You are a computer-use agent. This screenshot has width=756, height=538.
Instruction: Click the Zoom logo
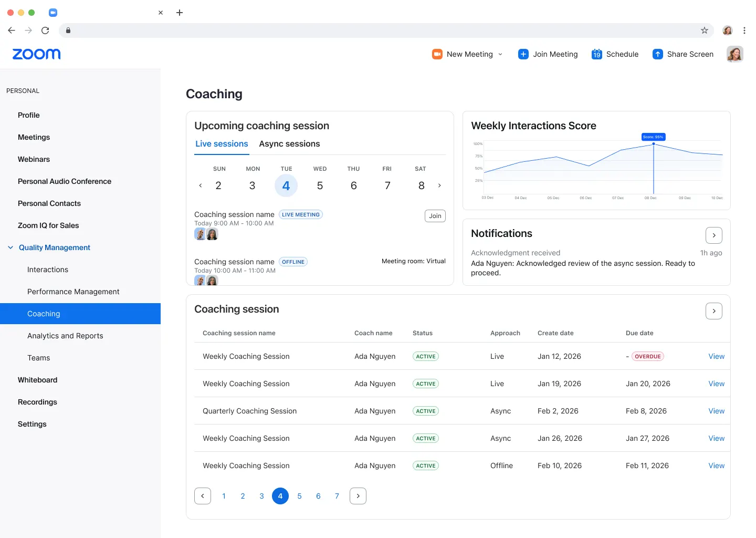pyautogui.click(x=36, y=54)
